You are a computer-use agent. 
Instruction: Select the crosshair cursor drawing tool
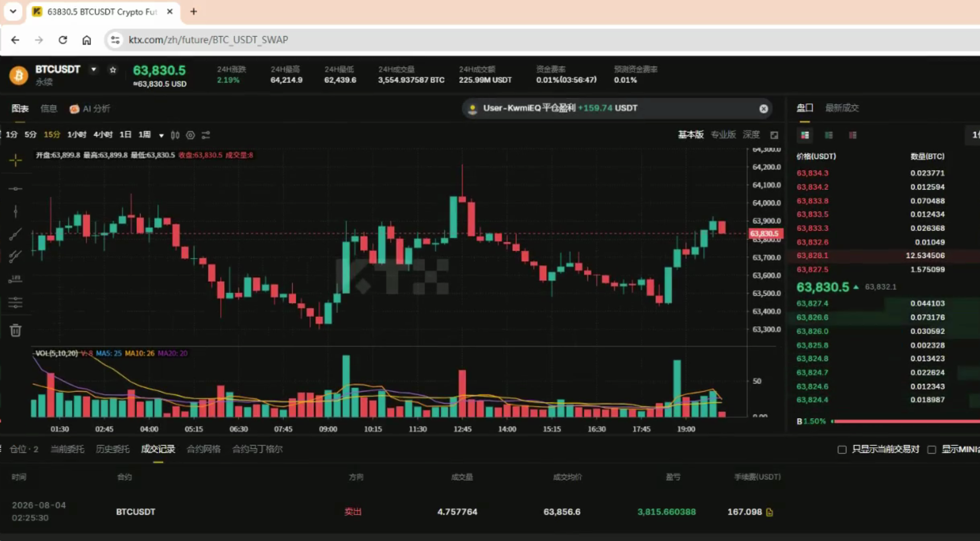[x=15, y=160]
